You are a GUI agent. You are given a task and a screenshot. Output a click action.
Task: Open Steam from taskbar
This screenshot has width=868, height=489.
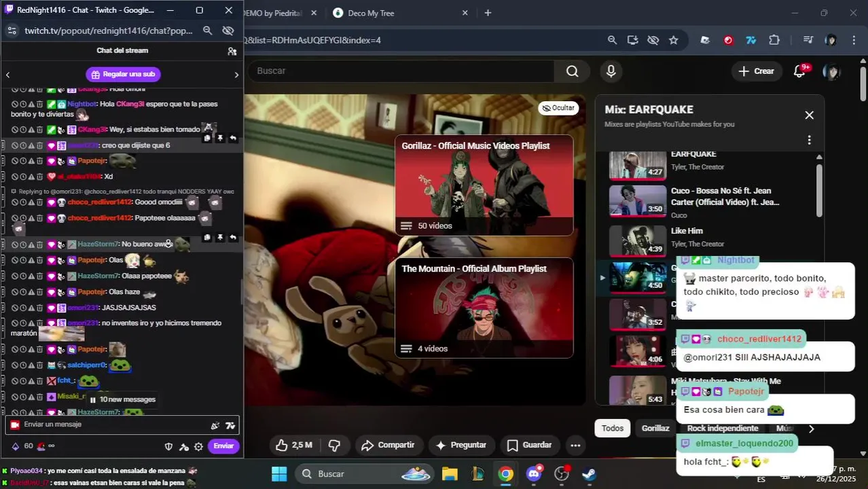click(x=589, y=474)
